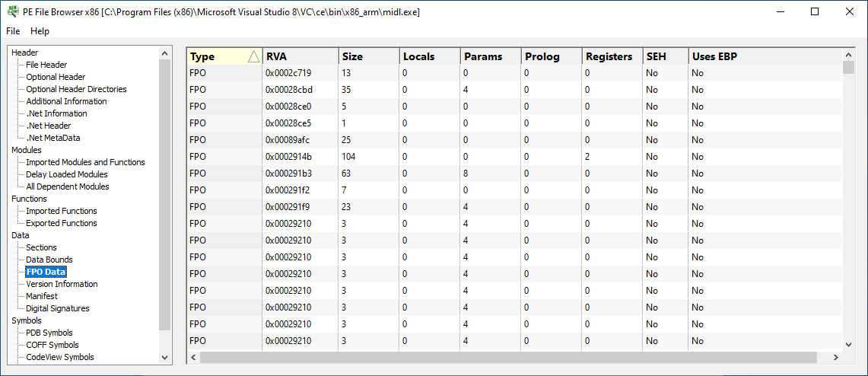The image size is (868, 376).
Task: Sort by the Uses EBP column header
Action: [x=765, y=56]
